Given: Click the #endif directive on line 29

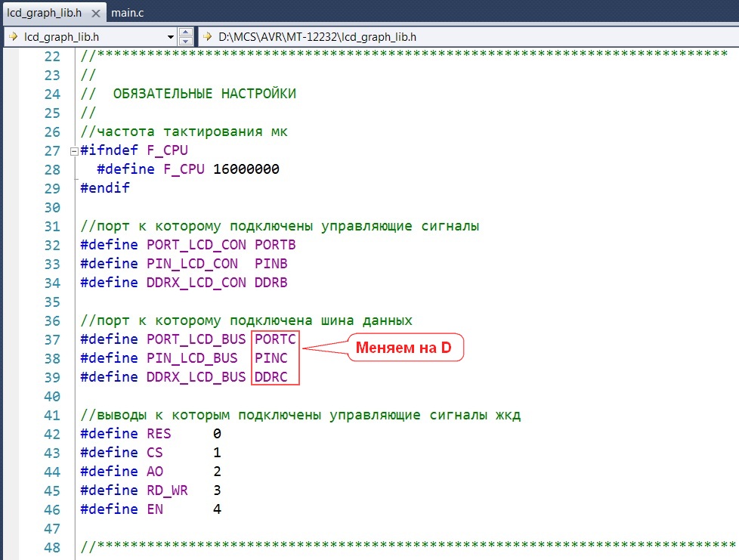Looking at the screenshot, I should click(105, 188).
